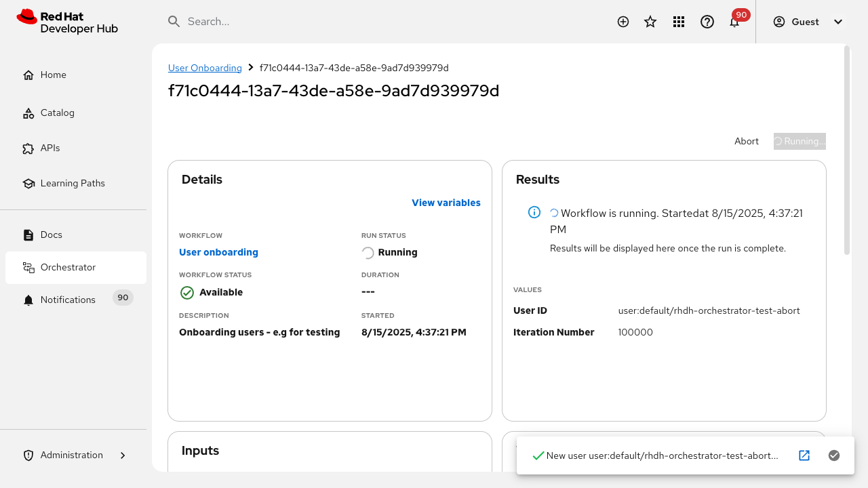Navigate to APIs in sidebar
Image resolution: width=868 pixels, height=488 pixels.
point(50,148)
